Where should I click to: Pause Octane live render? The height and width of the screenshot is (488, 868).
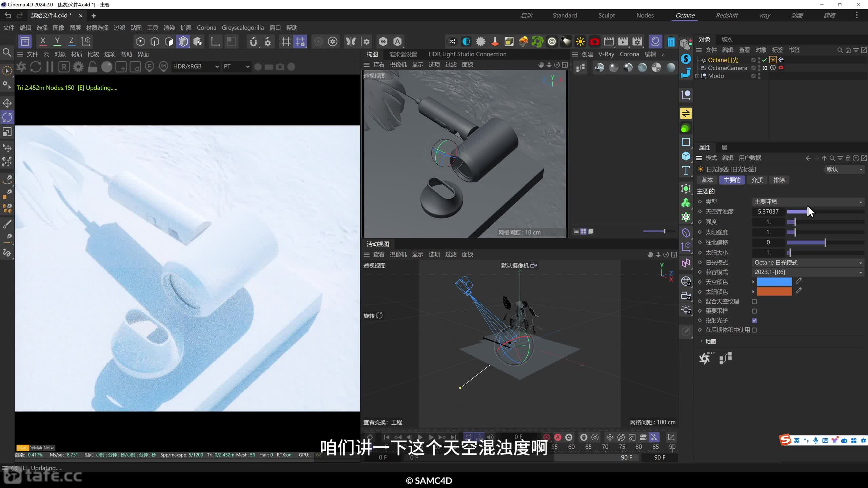(50, 67)
